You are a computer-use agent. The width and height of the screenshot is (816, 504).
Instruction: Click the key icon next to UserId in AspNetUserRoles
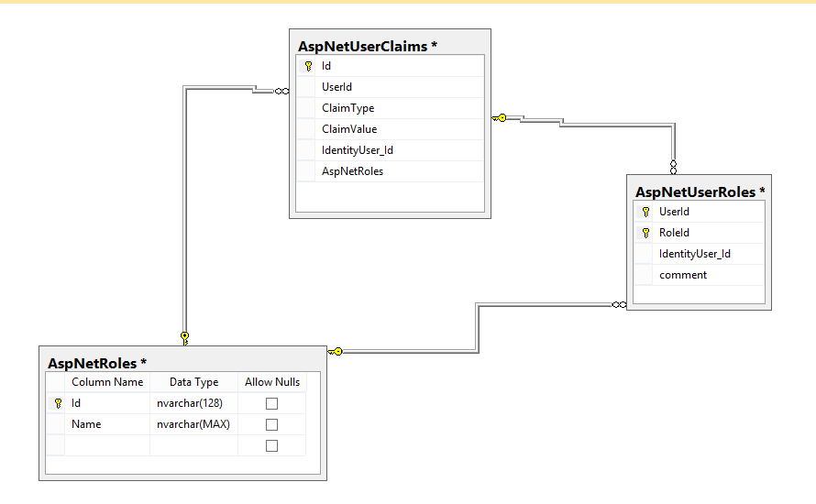click(x=645, y=212)
